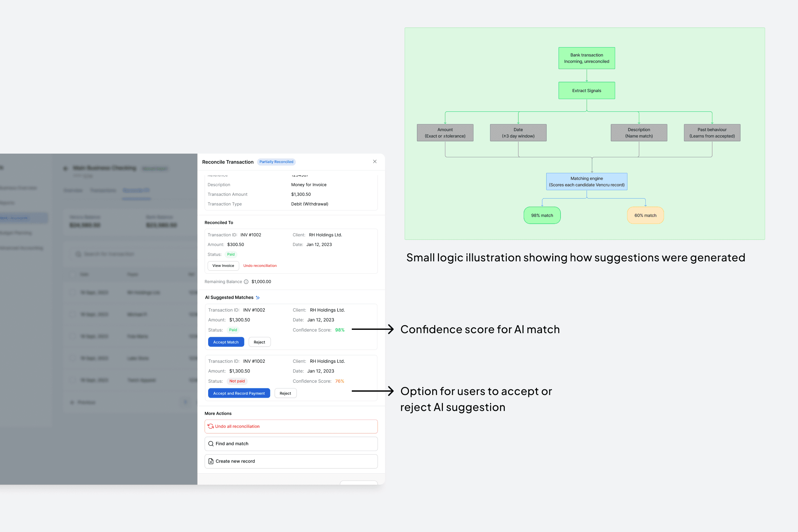Select the orange '60% match' node
Viewport: 798px width, 532px height.
(645, 215)
